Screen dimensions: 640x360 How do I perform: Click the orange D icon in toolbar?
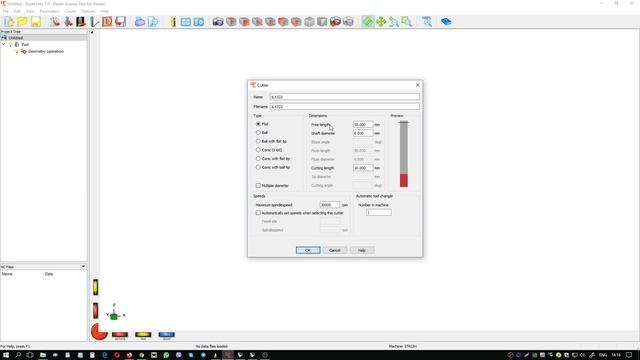click(x=107, y=22)
